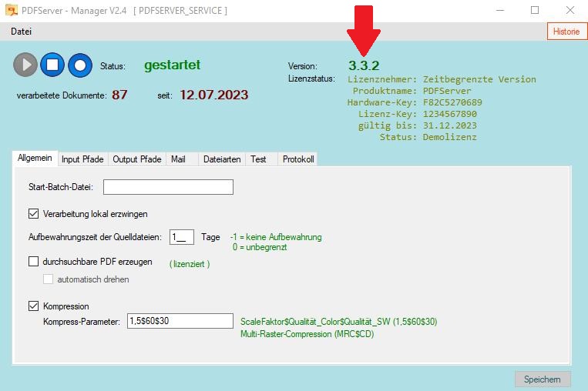This screenshot has width=588, height=391.
Task: Click the gültig bis 31.12.2023 line
Action: tap(418, 125)
